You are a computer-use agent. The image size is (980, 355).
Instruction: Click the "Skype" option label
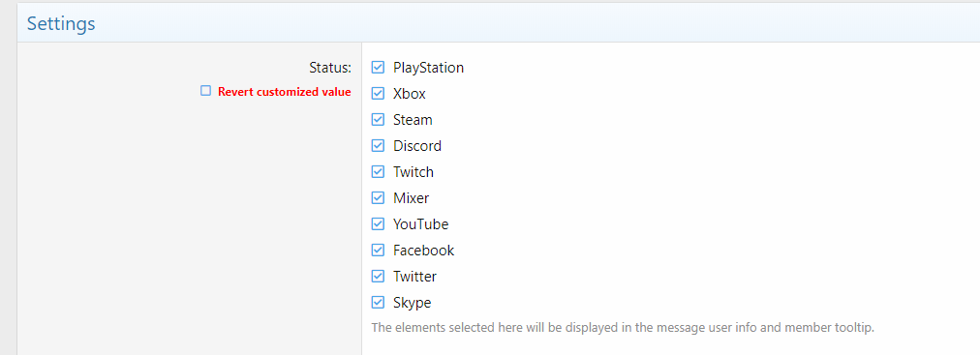[412, 303]
